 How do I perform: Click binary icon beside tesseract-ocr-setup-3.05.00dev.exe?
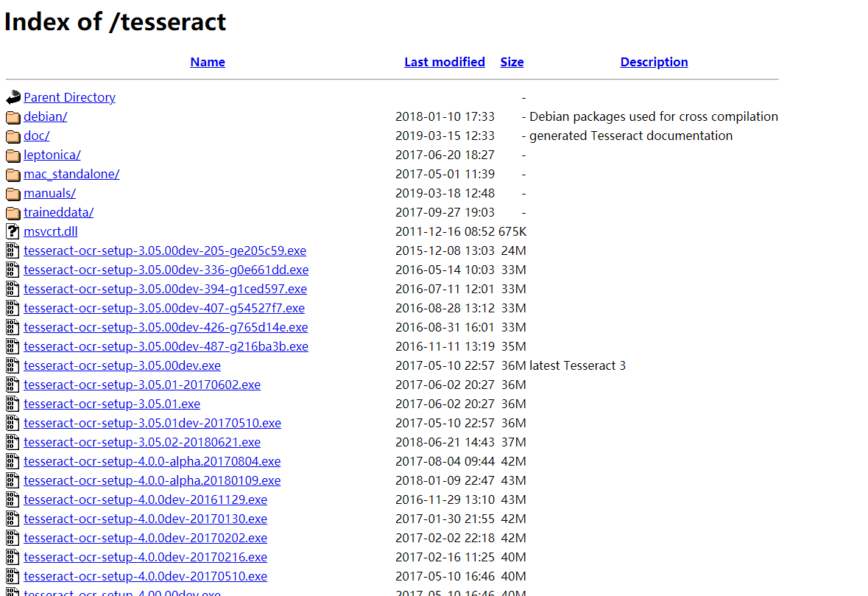point(13,365)
